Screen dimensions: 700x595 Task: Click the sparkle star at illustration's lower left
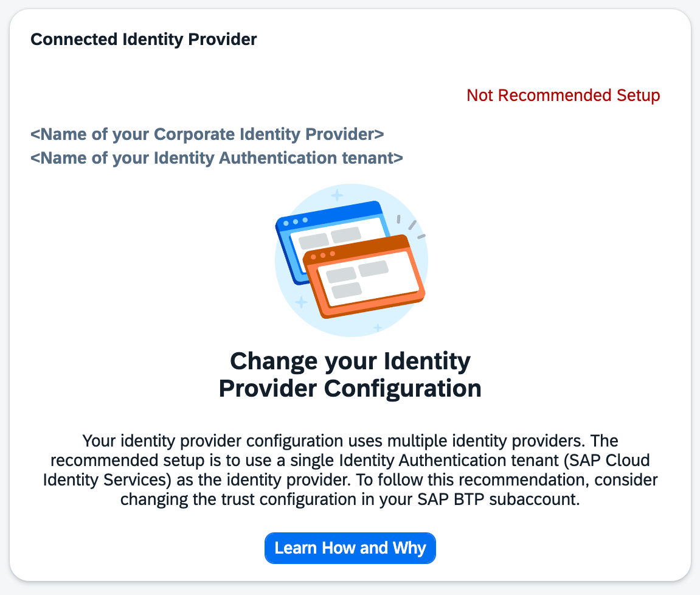coord(301,302)
